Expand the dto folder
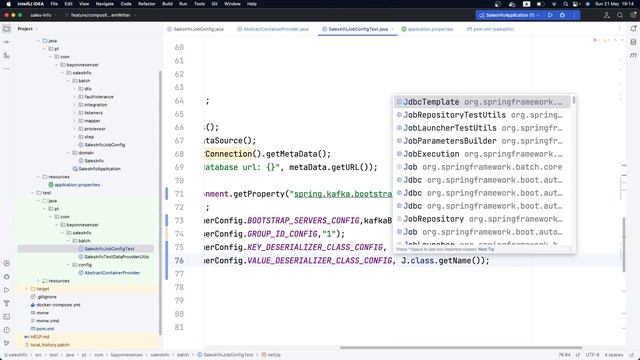Image resolution: width=640 pixels, height=360 pixels. coord(75,89)
